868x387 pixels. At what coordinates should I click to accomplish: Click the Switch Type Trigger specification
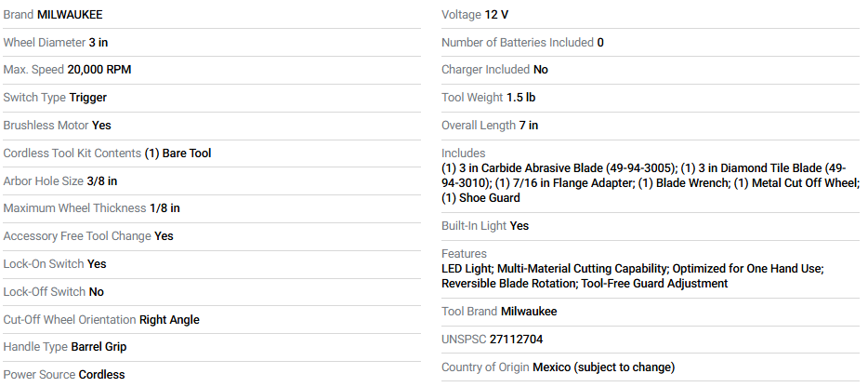click(x=56, y=98)
